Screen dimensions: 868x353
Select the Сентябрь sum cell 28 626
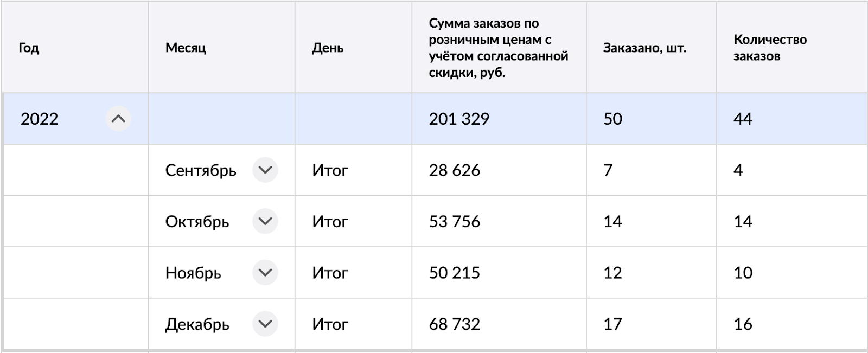pyautogui.click(x=455, y=170)
